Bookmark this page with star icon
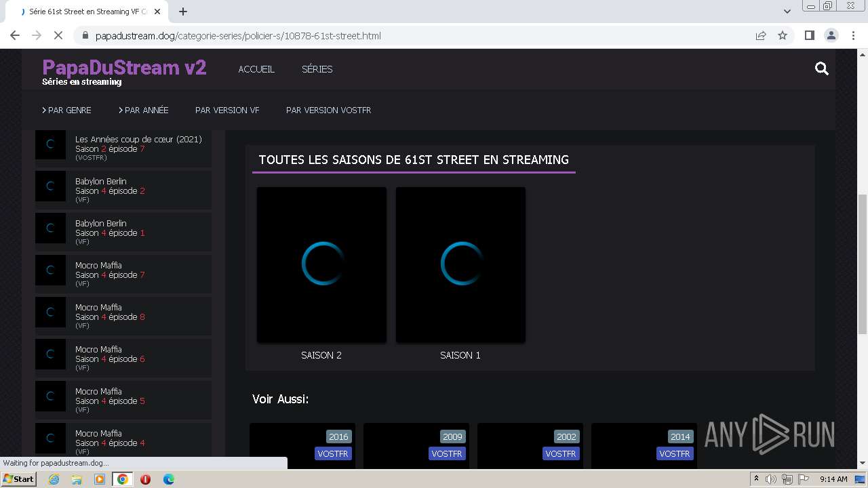 click(x=783, y=35)
